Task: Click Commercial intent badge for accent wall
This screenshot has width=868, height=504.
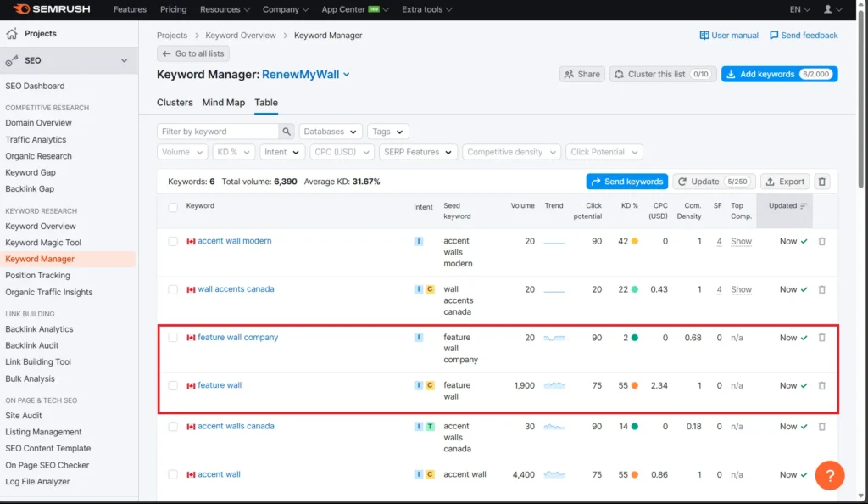Action: click(x=430, y=474)
